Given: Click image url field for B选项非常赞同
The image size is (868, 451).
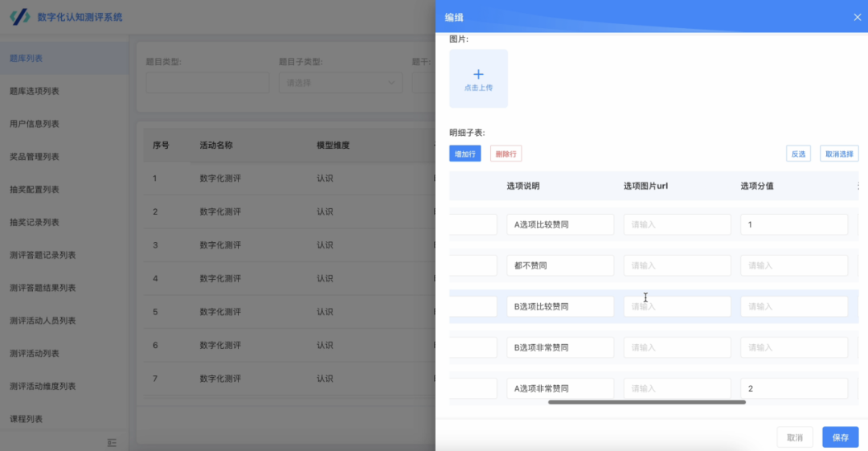Looking at the screenshot, I should (x=677, y=347).
